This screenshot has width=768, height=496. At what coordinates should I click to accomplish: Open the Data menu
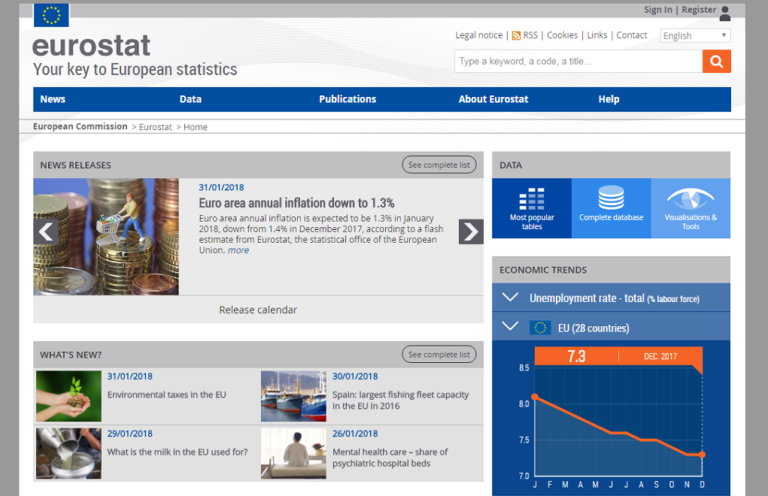pos(191,99)
